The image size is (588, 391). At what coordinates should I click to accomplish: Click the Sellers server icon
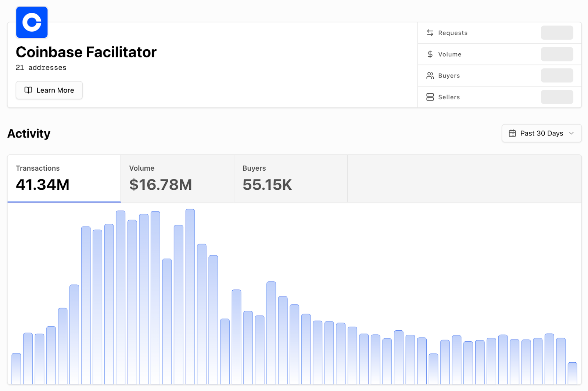430,97
